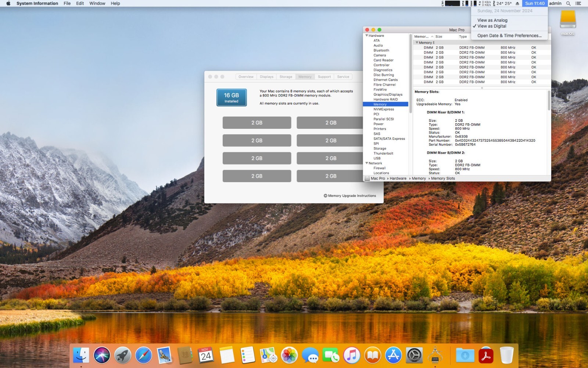This screenshot has width=588, height=368.
Task: Launch Siri from the dock
Action: pos(102,355)
